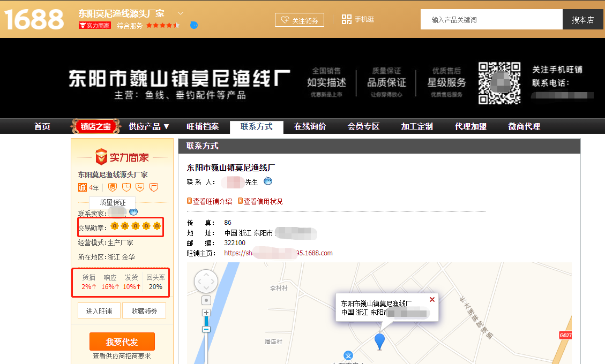This screenshot has width=605, height=364.
Task: Click the red 实力商家 tag in the header
Action: [x=94, y=26]
